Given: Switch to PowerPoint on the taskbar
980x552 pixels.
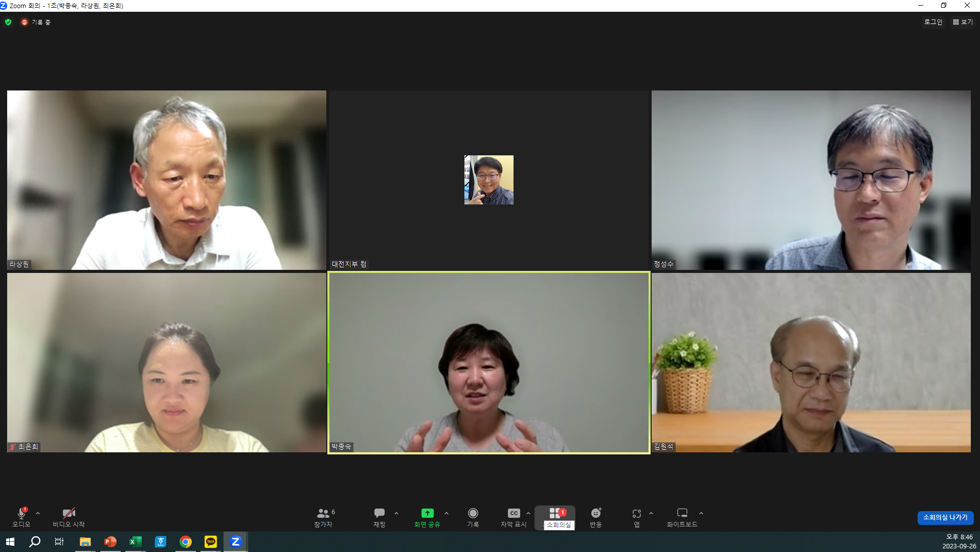Looking at the screenshot, I should click(x=110, y=542).
